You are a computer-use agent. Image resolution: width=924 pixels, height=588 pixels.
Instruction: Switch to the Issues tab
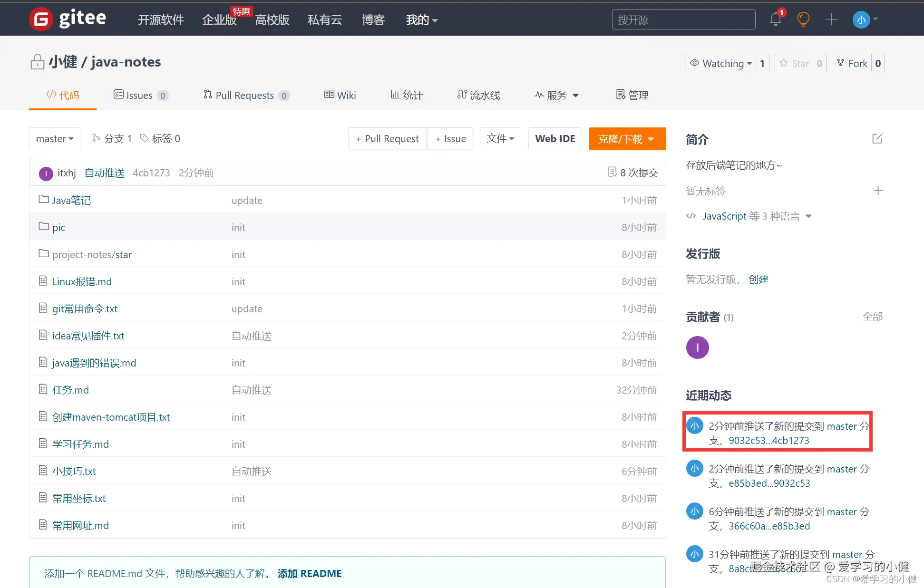point(139,95)
